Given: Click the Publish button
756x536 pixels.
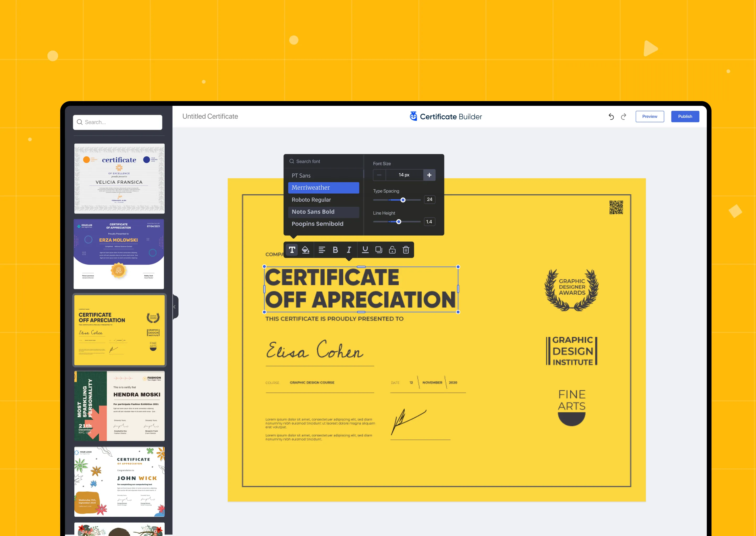Looking at the screenshot, I should click(685, 117).
